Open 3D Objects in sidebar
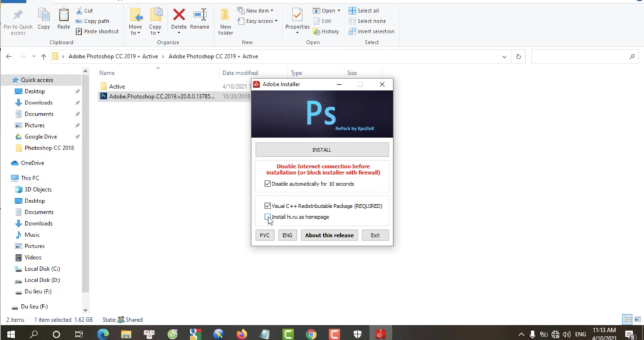The height and width of the screenshot is (340, 644). [38, 189]
